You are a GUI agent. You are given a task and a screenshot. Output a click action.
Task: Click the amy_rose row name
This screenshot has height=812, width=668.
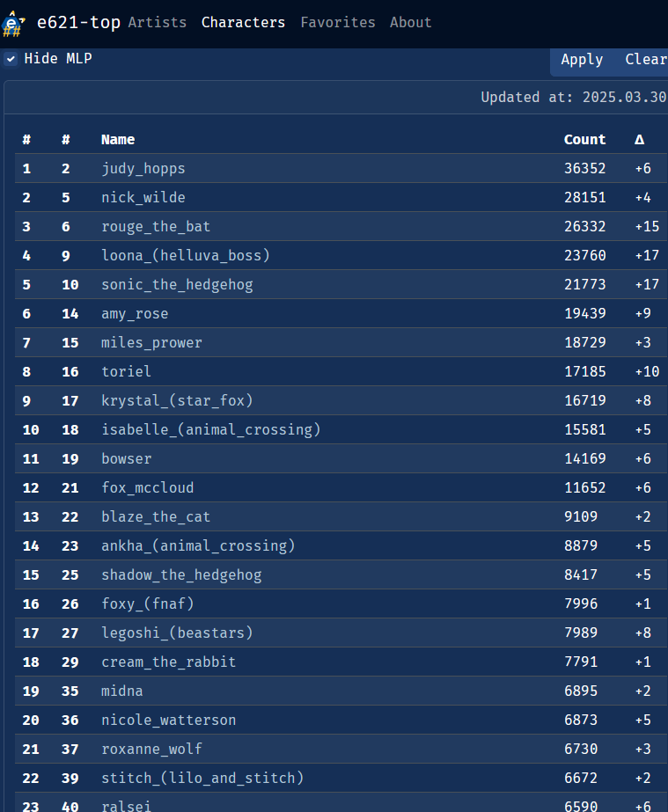135,313
